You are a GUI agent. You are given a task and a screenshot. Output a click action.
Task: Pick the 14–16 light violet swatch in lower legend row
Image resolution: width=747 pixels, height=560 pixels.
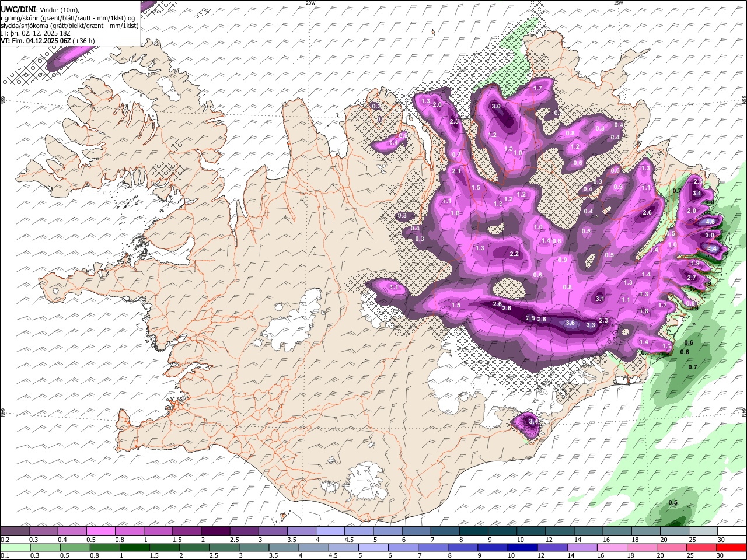[581, 548]
